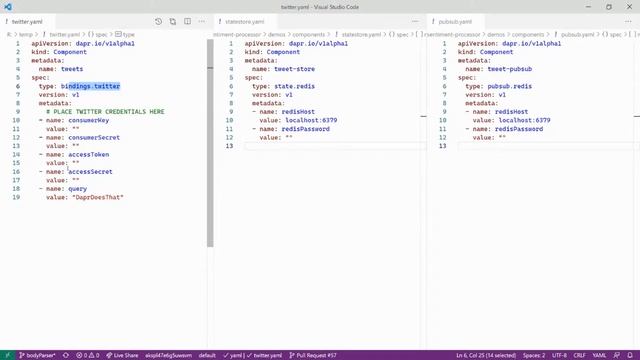Open components breadcrumb in statestore.yaml editor

click(309, 35)
